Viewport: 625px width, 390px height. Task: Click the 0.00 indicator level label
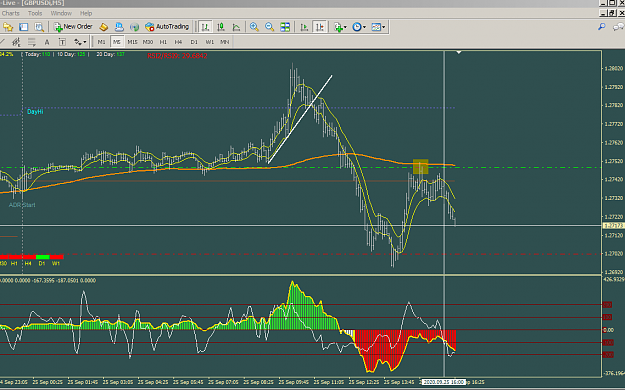609,330
